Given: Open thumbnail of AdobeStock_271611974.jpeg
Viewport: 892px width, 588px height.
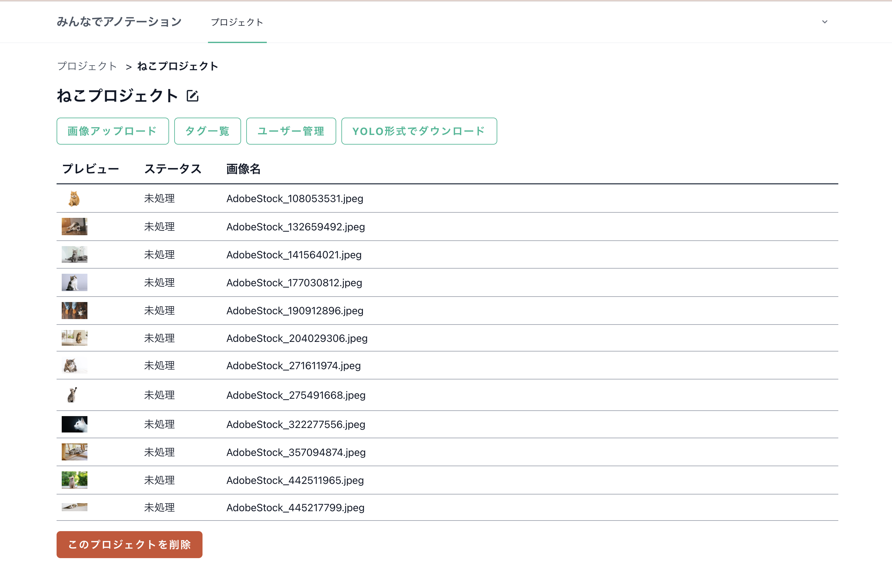Looking at the screenshot, I should [x=74, y=365].
